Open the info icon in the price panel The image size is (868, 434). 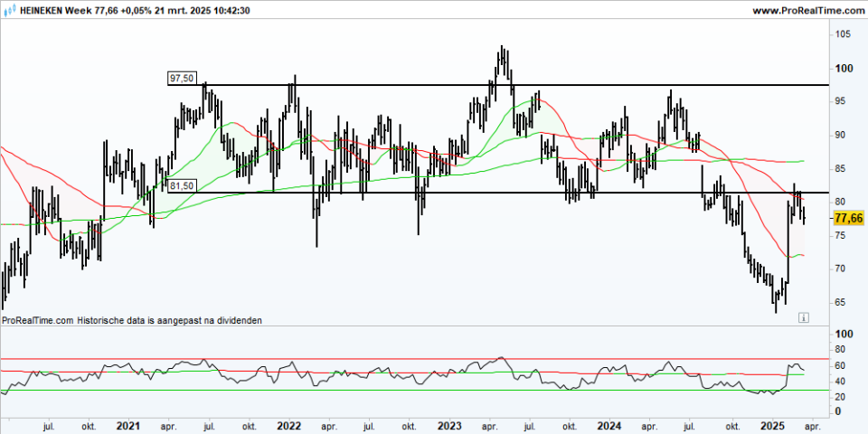(804, 317)
